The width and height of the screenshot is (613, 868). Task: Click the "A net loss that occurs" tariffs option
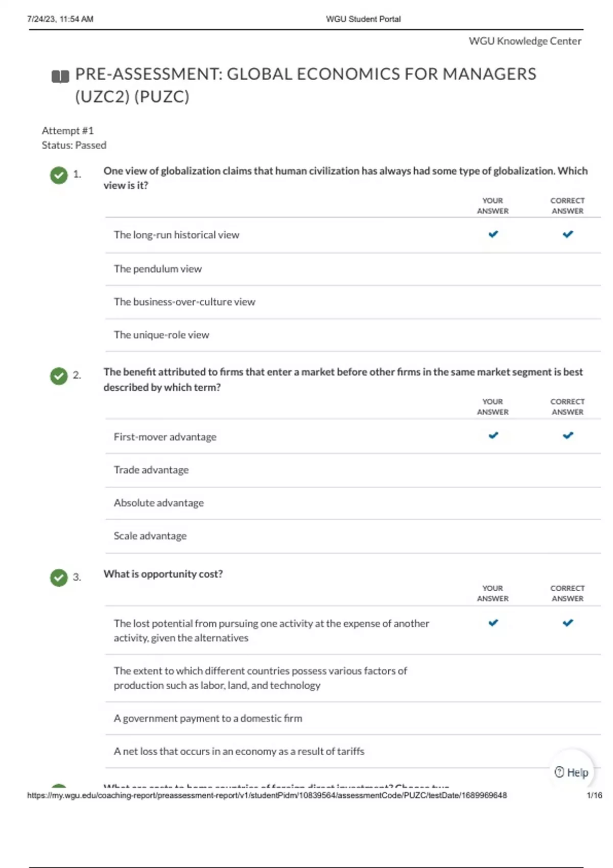239,752
